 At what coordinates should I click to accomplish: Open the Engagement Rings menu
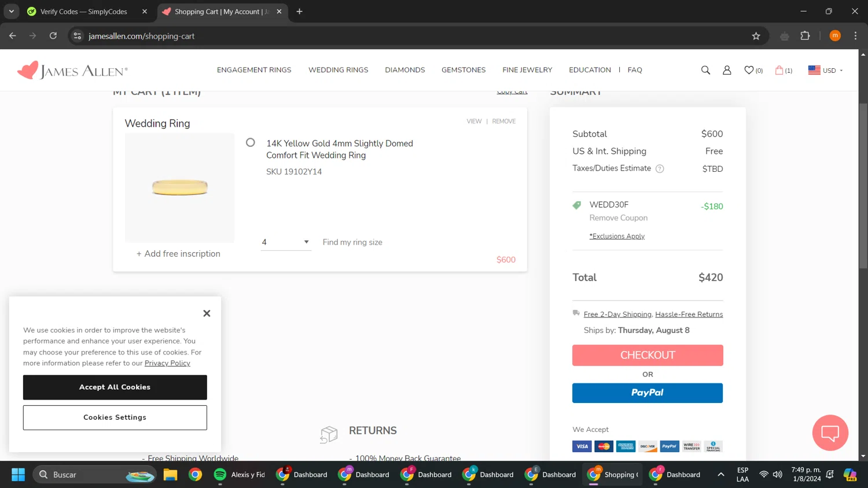pos(254,70)
